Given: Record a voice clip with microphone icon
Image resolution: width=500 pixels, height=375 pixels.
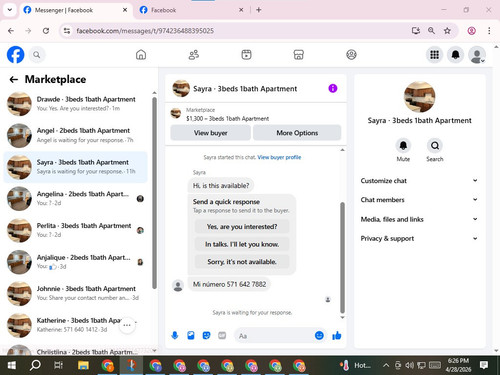Looking at the screenshot, I should 175,335.
